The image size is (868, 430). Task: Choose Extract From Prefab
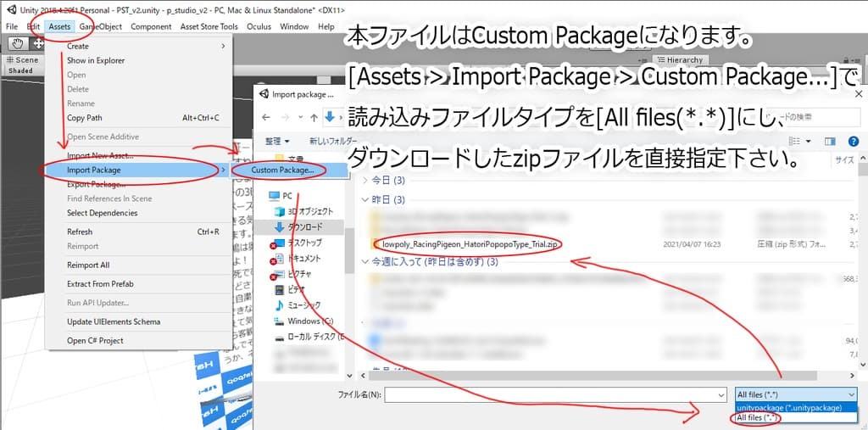pyautogui.click(x=138, y=284)
